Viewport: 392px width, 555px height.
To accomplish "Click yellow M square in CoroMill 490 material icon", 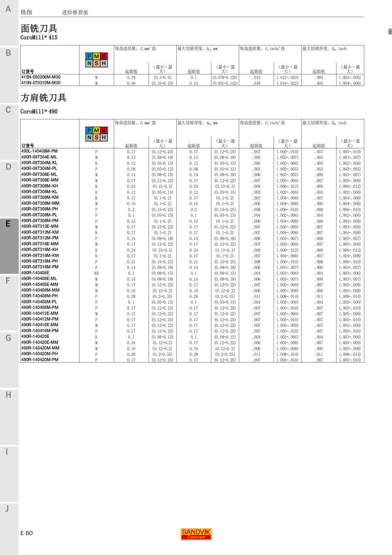I will 96,130.
